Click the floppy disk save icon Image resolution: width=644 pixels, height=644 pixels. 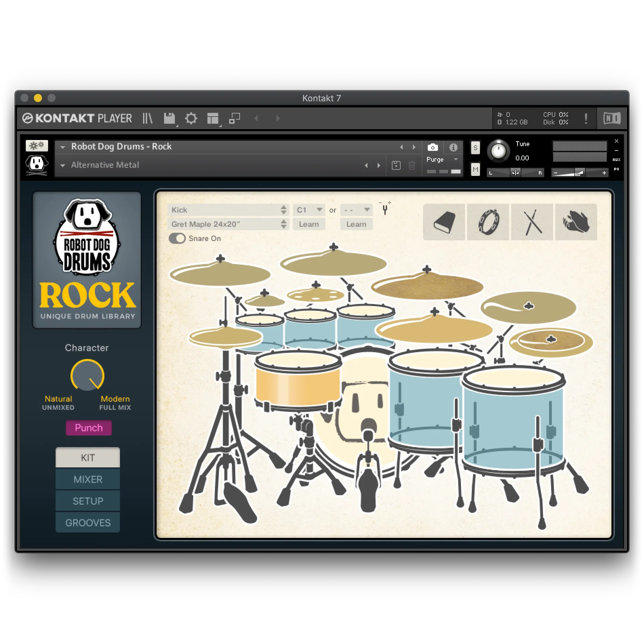169,119
